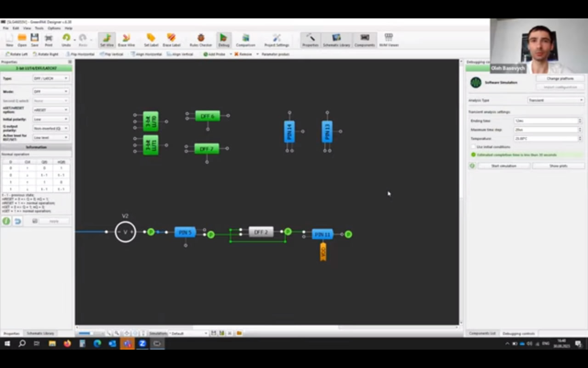Open Active level for RST/SET dropdown
This screenshot has height=368, width=588.
(51, 138)
